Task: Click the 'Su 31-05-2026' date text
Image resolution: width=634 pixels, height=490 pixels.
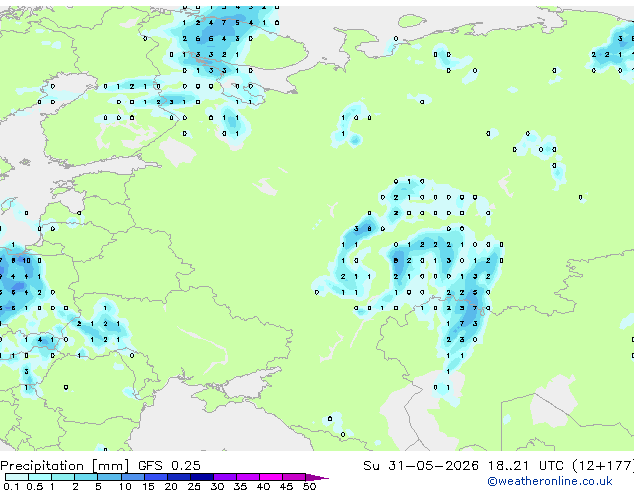Action: [x=421, y=466]
